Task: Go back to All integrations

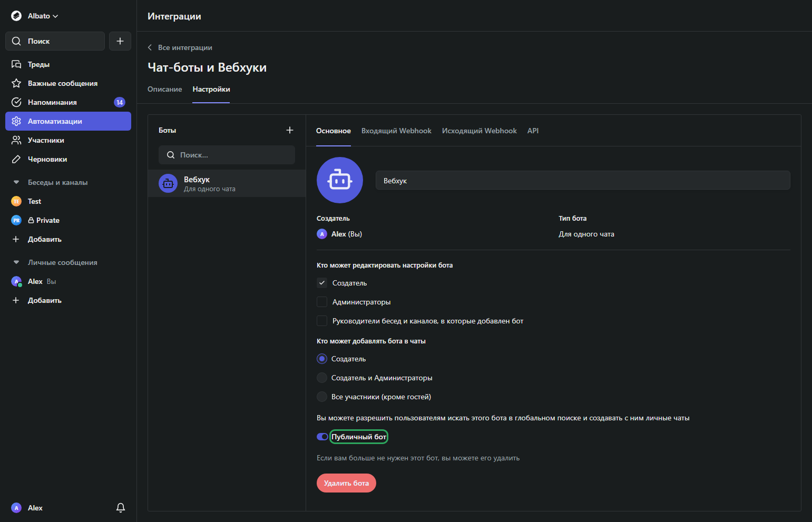Action: click(180, 47)
